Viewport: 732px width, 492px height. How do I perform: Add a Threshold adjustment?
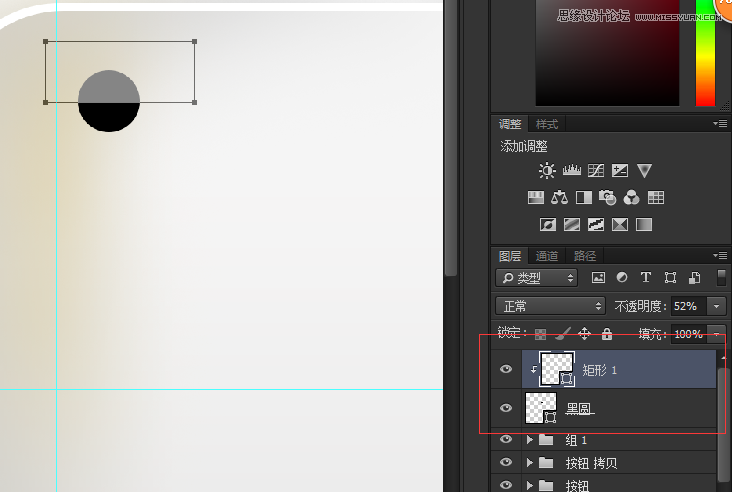coord(596,225)
